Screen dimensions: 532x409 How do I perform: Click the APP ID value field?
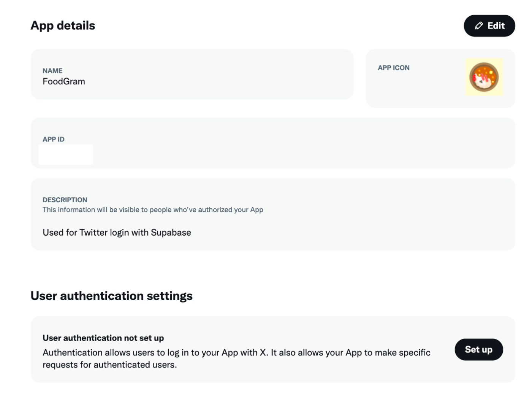tap(66, 154)
